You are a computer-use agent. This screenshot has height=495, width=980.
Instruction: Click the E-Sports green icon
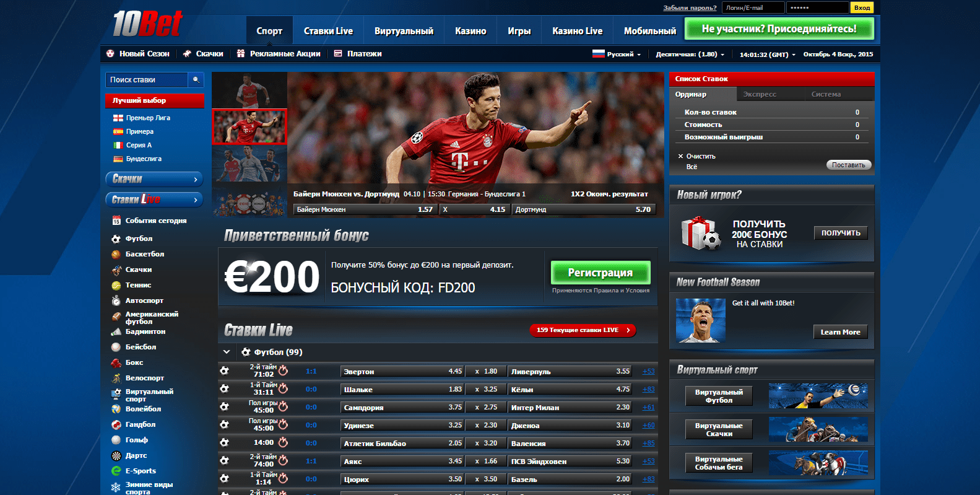(x=116, y=471)
